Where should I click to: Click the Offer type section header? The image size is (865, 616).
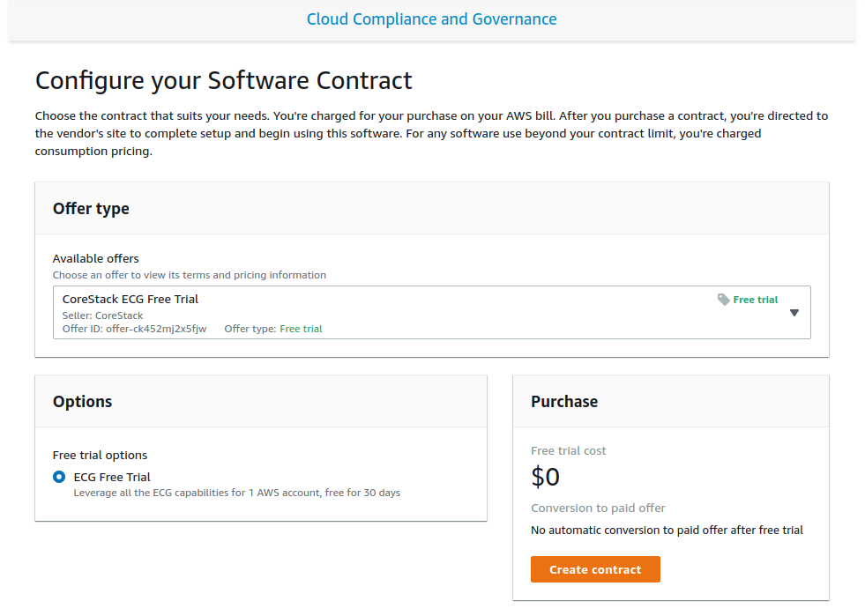(91, 209)
